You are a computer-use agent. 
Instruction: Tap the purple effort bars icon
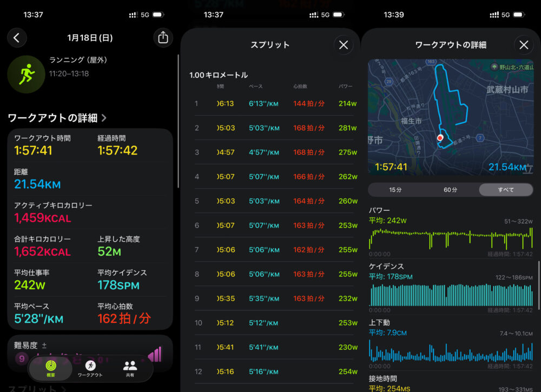point(155,355)
